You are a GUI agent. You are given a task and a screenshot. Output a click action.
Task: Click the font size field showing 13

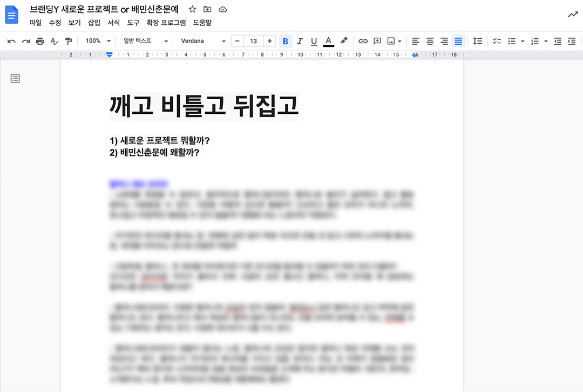254,41
